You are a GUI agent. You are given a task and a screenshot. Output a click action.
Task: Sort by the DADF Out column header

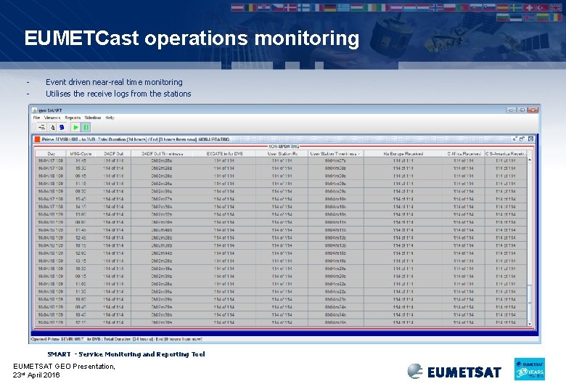pos(114,154)
